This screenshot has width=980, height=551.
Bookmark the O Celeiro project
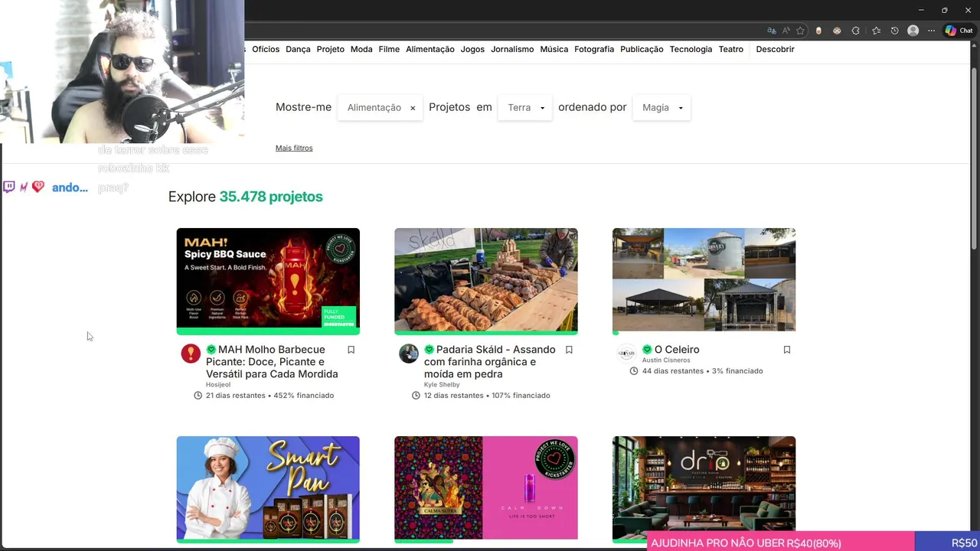(787, 350)
